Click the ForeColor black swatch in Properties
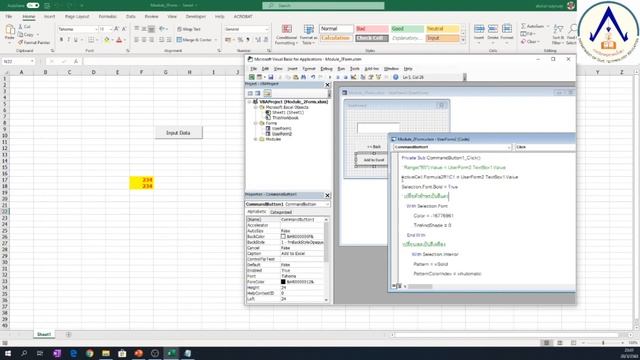This screenshot has width=640, height=360. click(283, 282)
